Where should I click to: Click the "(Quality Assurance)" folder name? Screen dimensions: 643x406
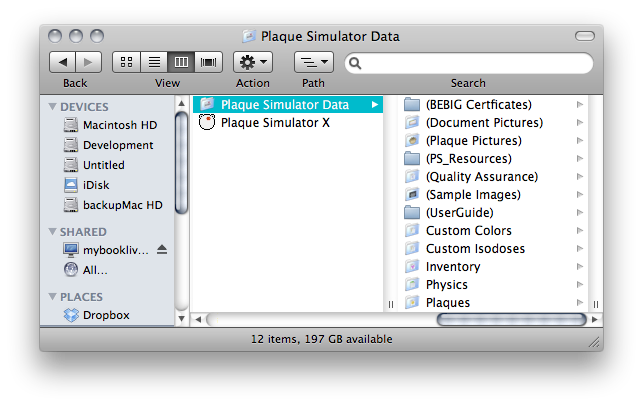(482, 177)
